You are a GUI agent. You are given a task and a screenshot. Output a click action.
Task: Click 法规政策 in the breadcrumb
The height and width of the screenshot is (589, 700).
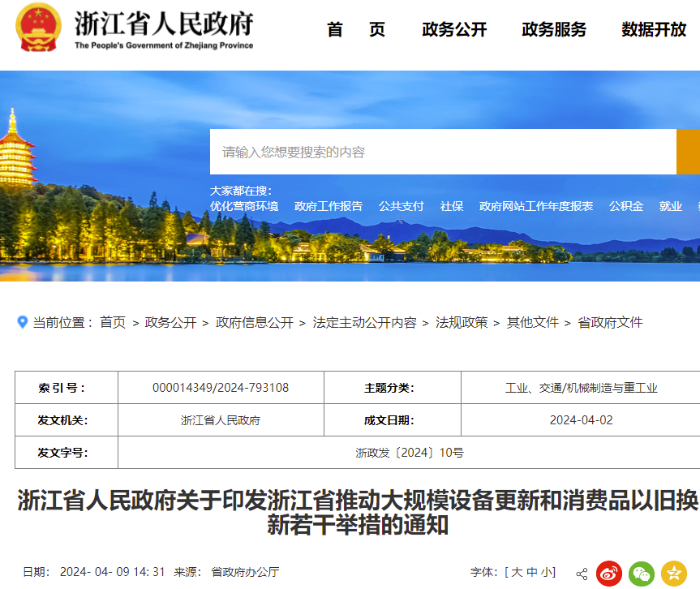tap(462, 322)
